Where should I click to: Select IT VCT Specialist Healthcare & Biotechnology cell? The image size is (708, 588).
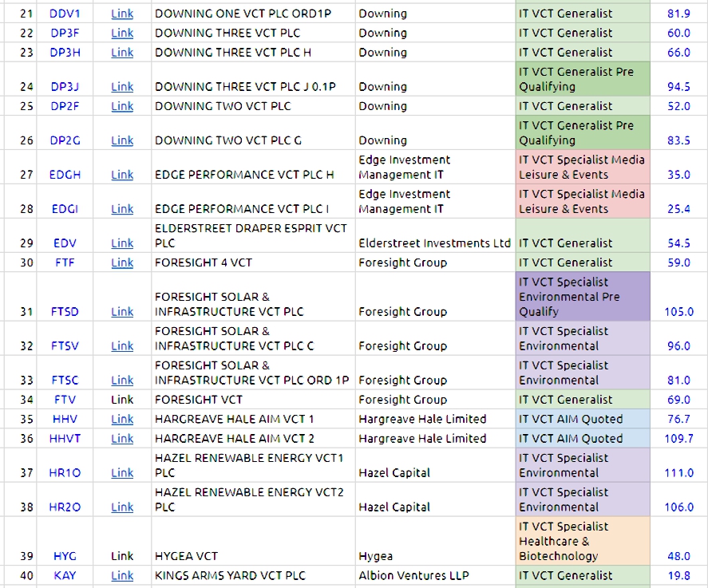coord(583,541)
